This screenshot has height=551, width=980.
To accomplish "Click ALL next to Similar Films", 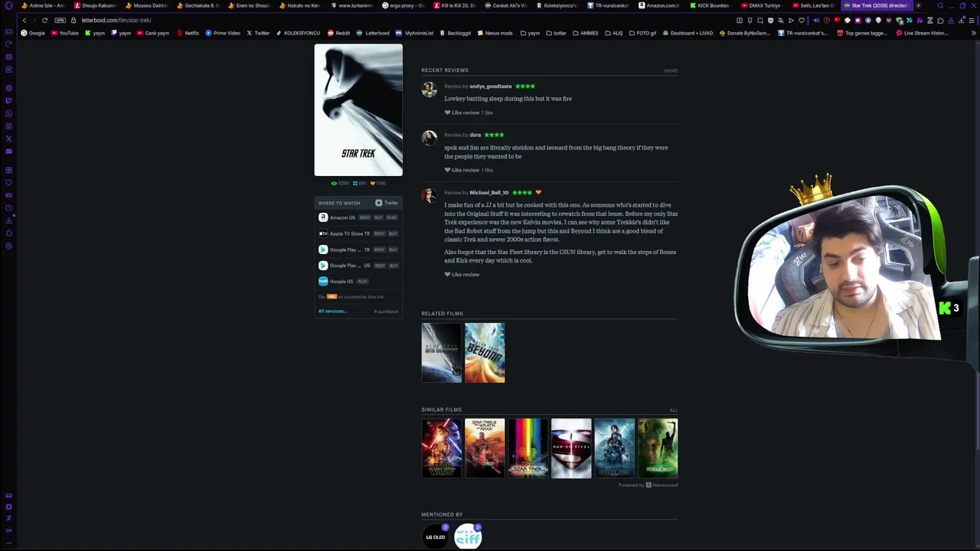I will 674,410.
